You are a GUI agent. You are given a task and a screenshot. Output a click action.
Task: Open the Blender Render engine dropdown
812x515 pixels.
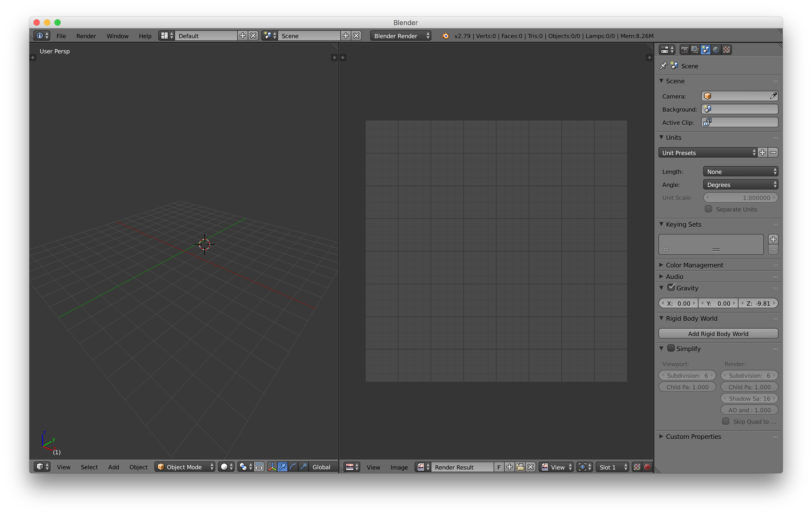point(401,36)
